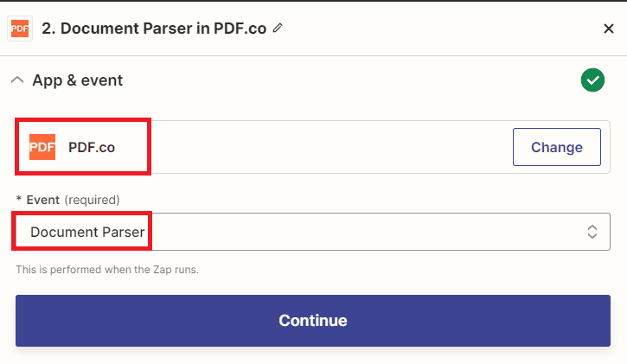Viewport: 627px width, 364px height.
Task: Click the red asterisk before Event
Action: 19,200
